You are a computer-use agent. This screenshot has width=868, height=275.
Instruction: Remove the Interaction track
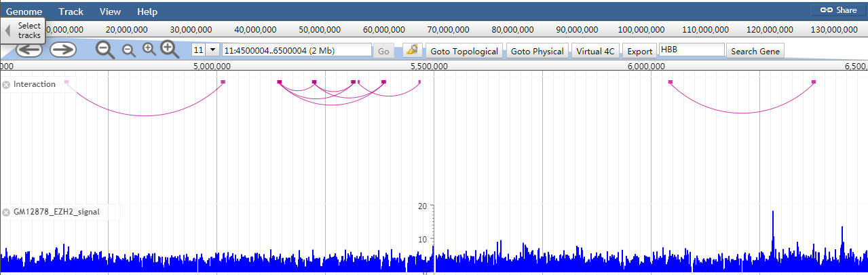6,84
